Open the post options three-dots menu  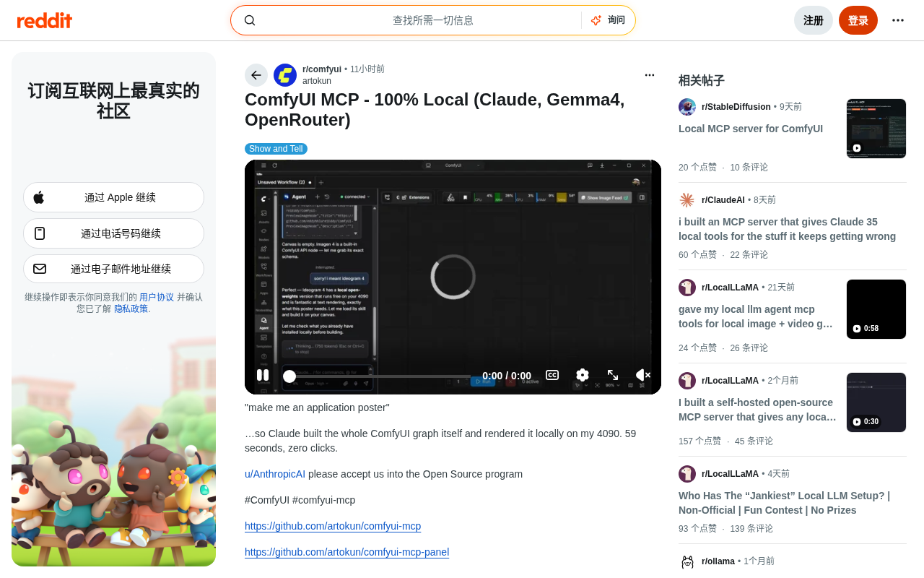click(x=650, y=75)
